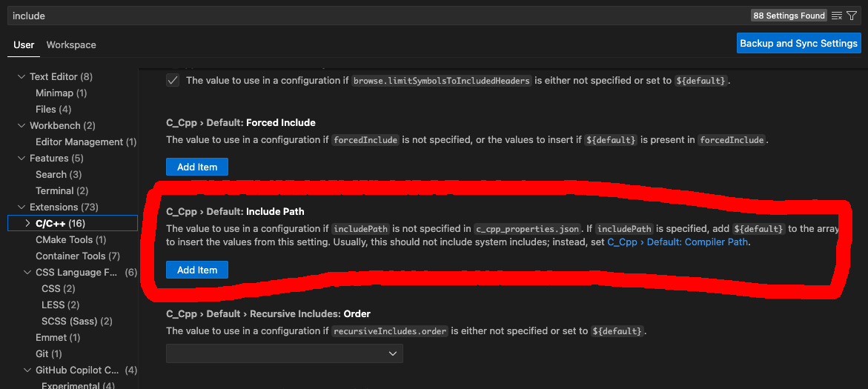Click the settings search box containing 'include'

click(x=434, y=16)
